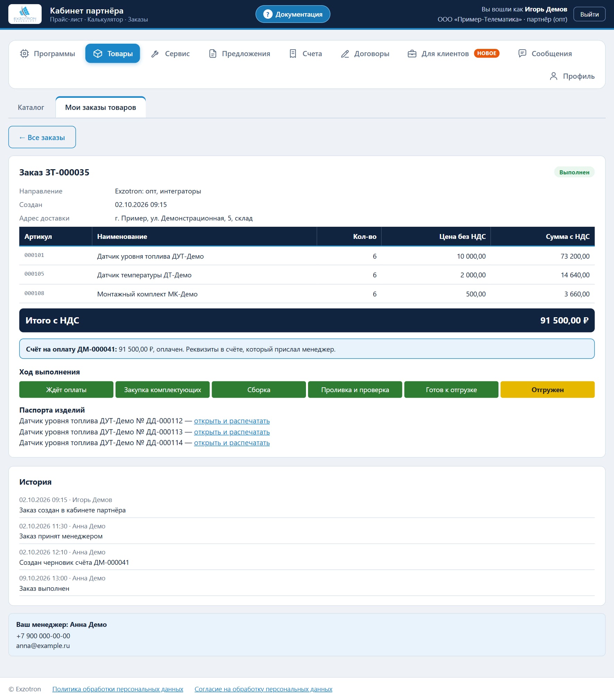Open passport link for ДД-000114
The image size is (614, 700).
(232, 443)
